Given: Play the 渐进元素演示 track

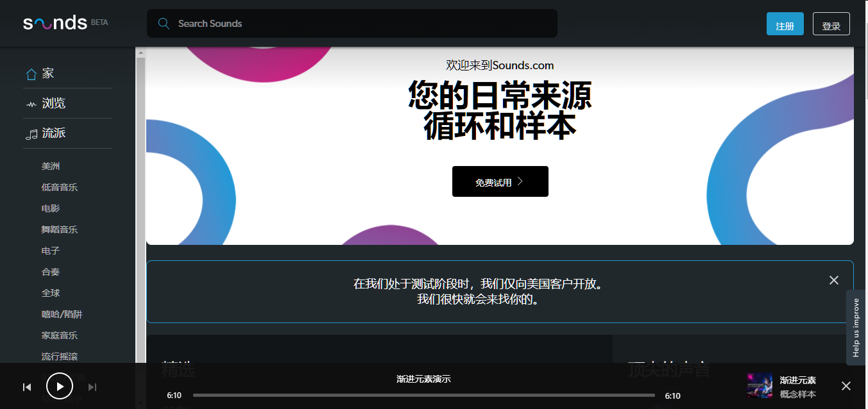Looking at the screenshot, I should [60, 386].
